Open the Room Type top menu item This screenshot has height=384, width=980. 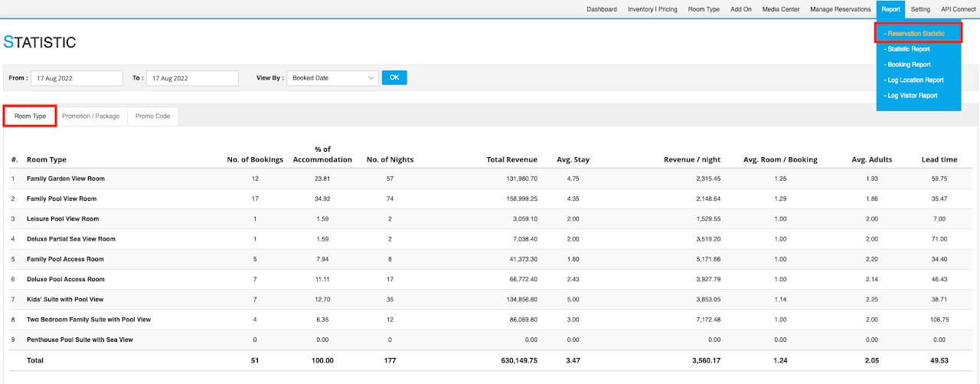[x=704, y=9]
